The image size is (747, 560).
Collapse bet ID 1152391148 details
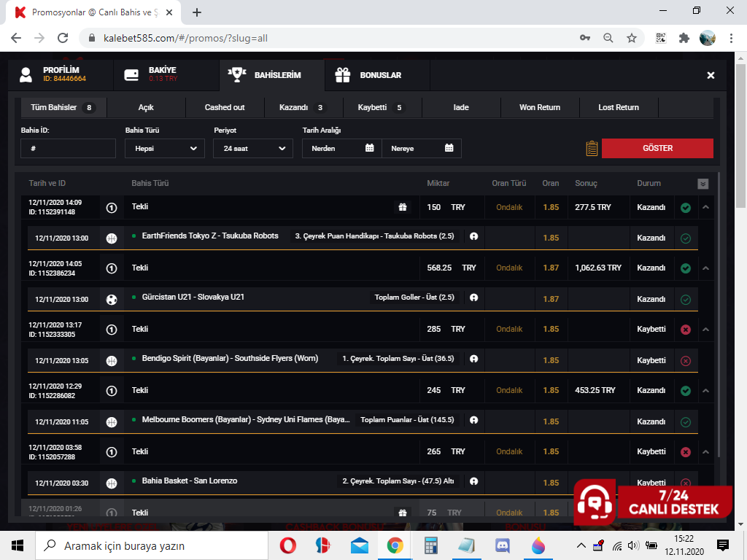click(x=705, y=207)
